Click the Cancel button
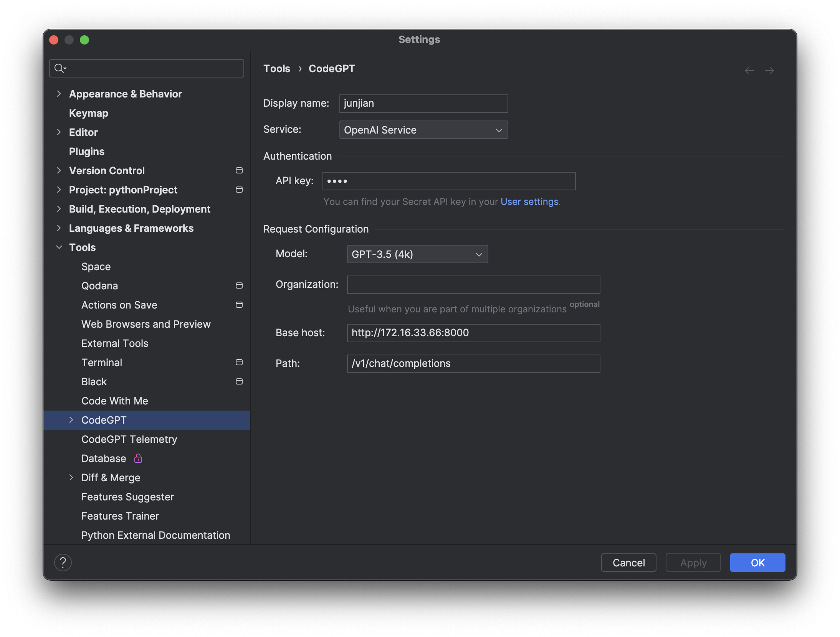The height and width of the screenshot is (637, 840). point(628,563)
